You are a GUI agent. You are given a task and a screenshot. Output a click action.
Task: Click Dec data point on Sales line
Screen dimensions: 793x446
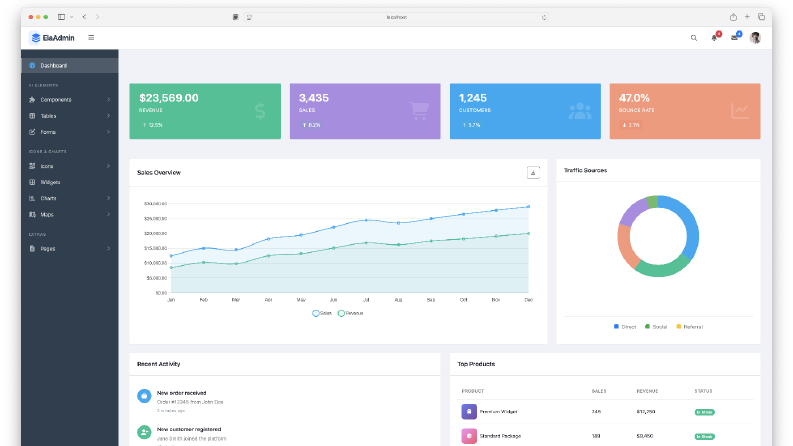point(528,206)
